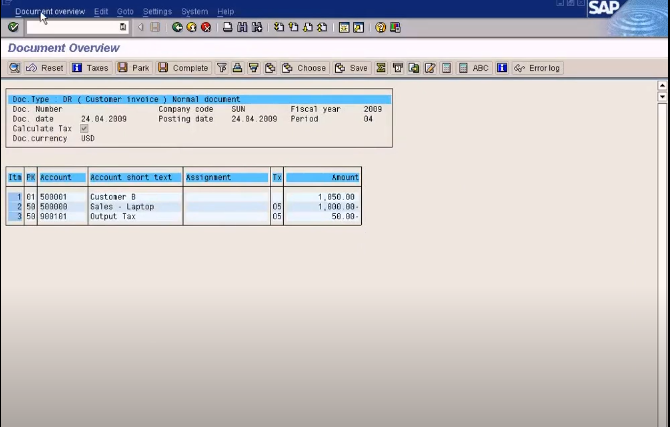Click account number 900101
Viewport: 670px width, 427px height.
53,216
